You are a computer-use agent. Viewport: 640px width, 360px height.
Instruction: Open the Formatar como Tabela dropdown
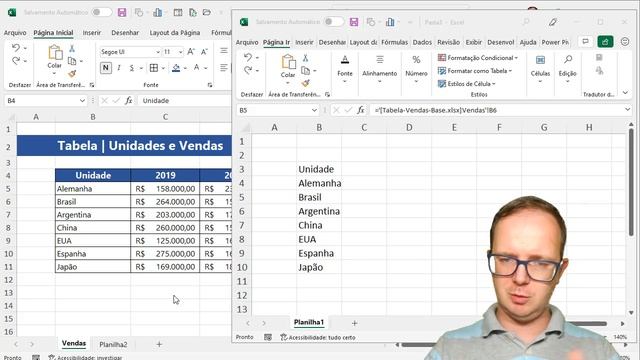[475, 71]
